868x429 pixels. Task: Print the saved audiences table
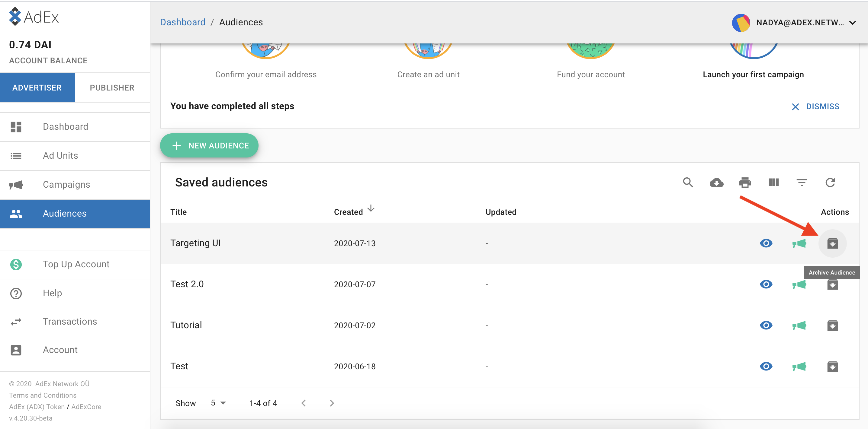pos(745,182)
